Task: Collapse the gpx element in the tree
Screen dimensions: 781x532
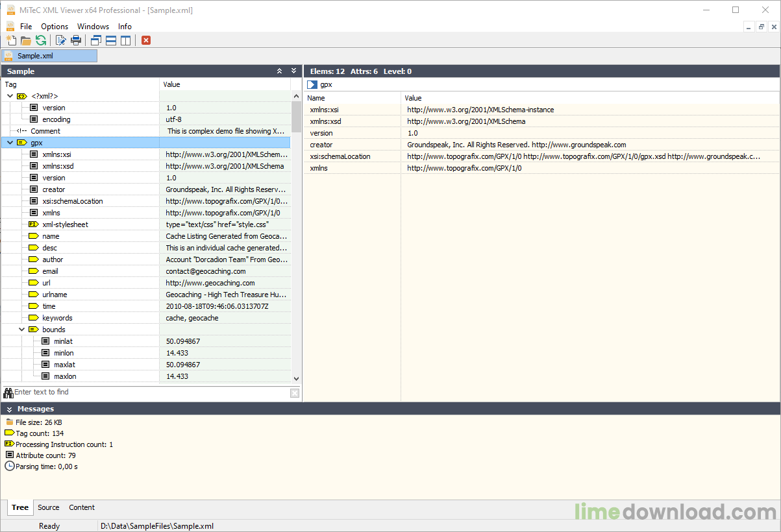Action: 9,143
